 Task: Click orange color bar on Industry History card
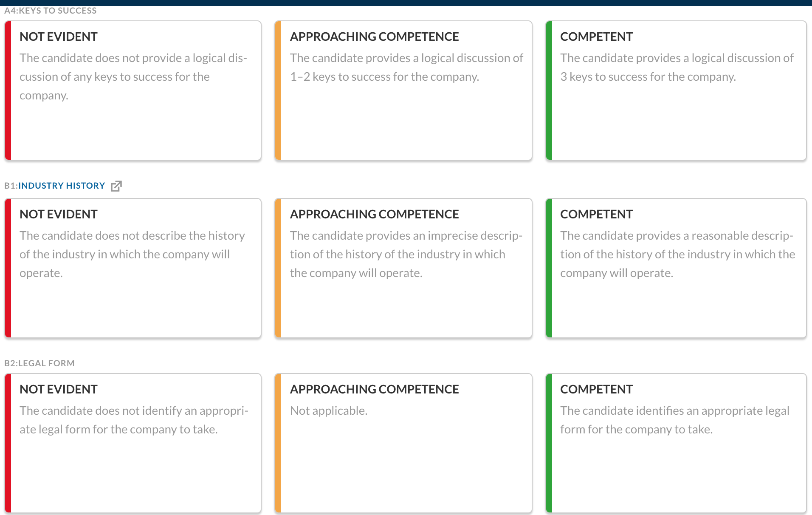[x=278, y=268]
